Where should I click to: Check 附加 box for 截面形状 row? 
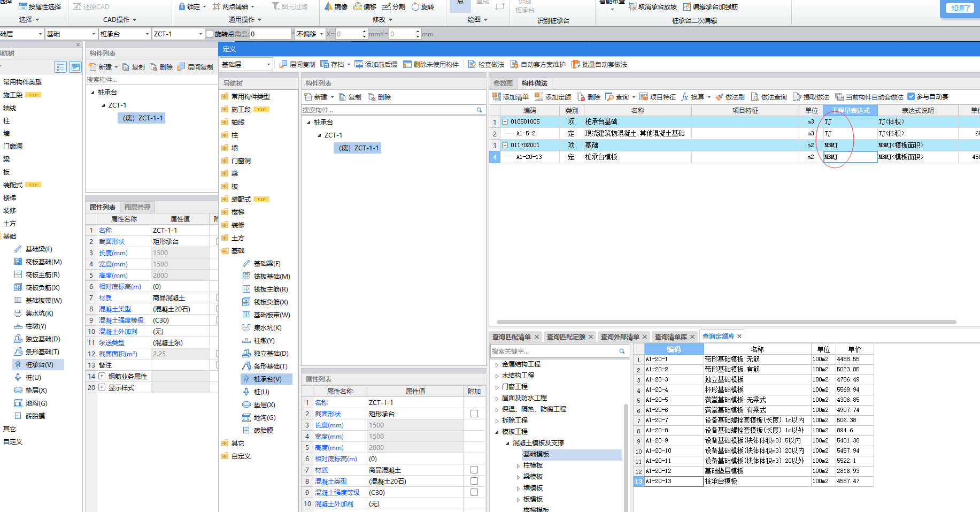coord(474,414)
